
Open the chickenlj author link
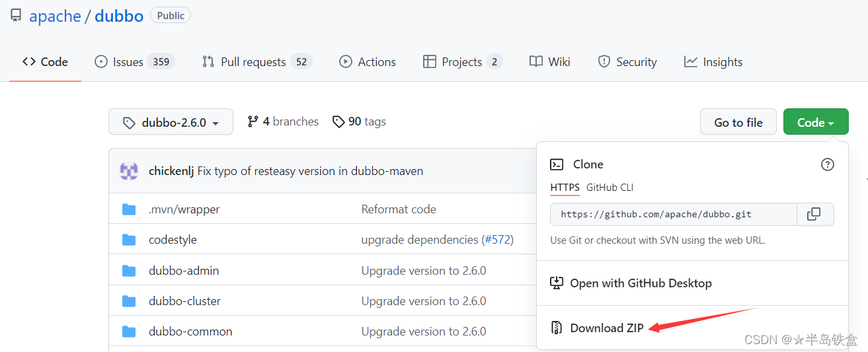click(171, 171)
